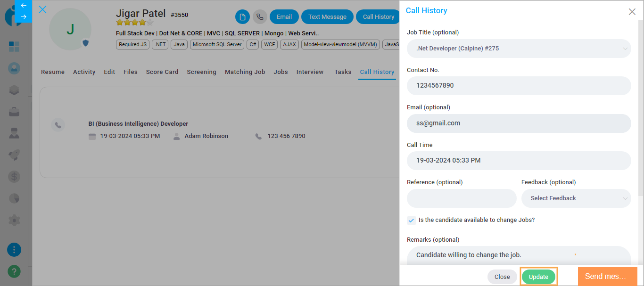
Task: Click the Email field containing ss@gmail.com
Action: click(519, 123)
